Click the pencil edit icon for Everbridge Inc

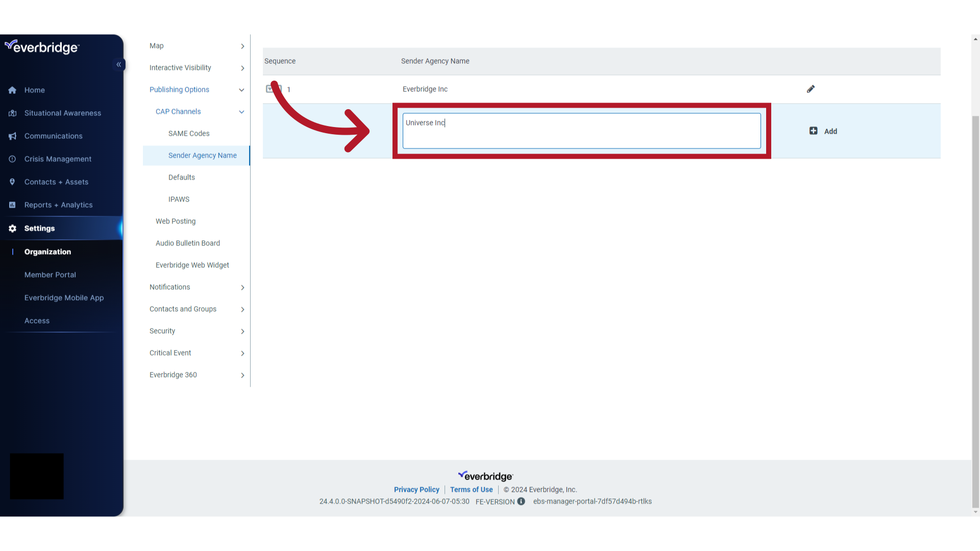811,89
